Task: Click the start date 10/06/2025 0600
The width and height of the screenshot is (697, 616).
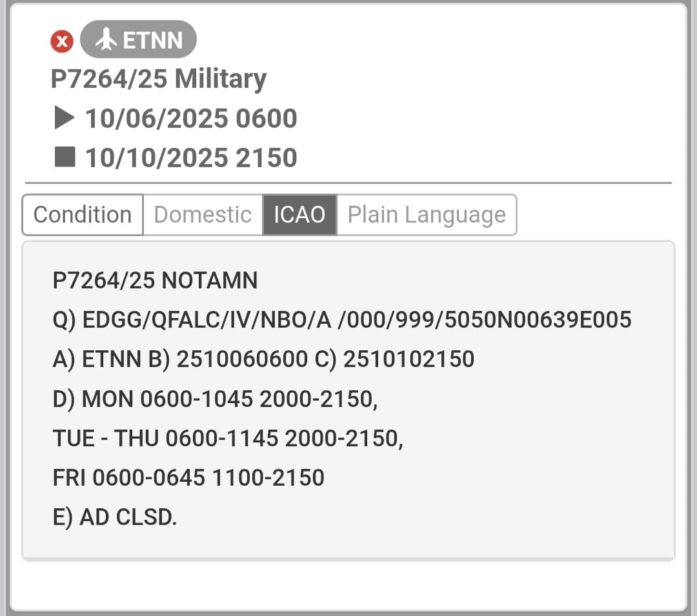Action: point(191,119)
